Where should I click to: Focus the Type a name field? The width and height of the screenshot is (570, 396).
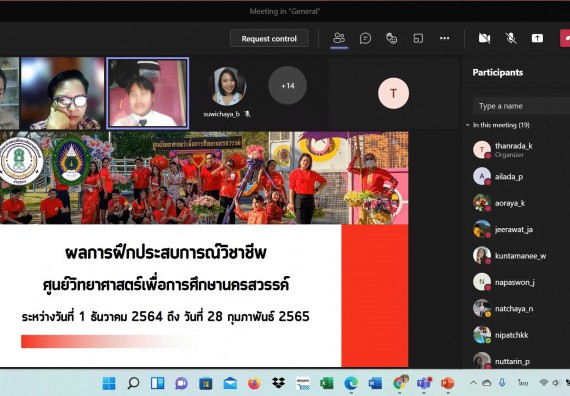[521, 106]
